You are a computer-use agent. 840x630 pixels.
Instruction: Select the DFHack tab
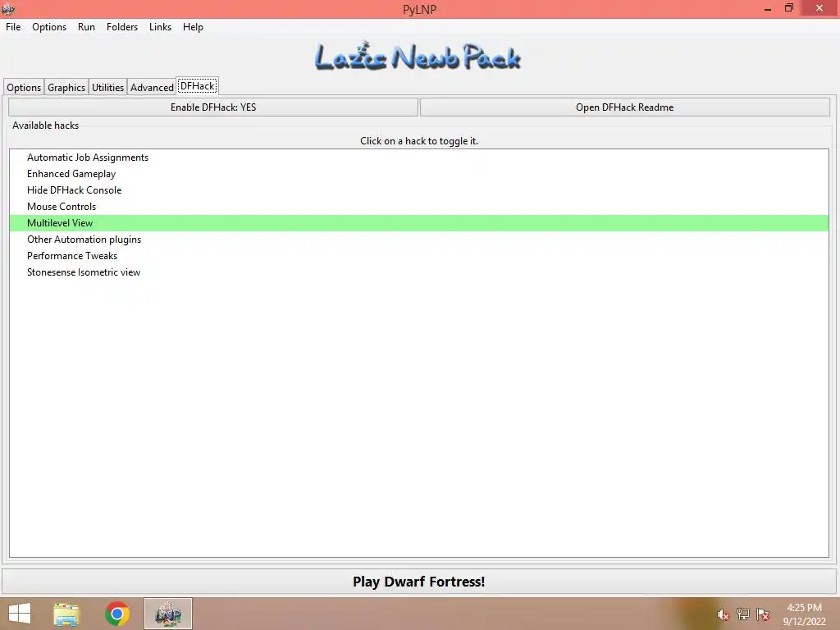198,85
